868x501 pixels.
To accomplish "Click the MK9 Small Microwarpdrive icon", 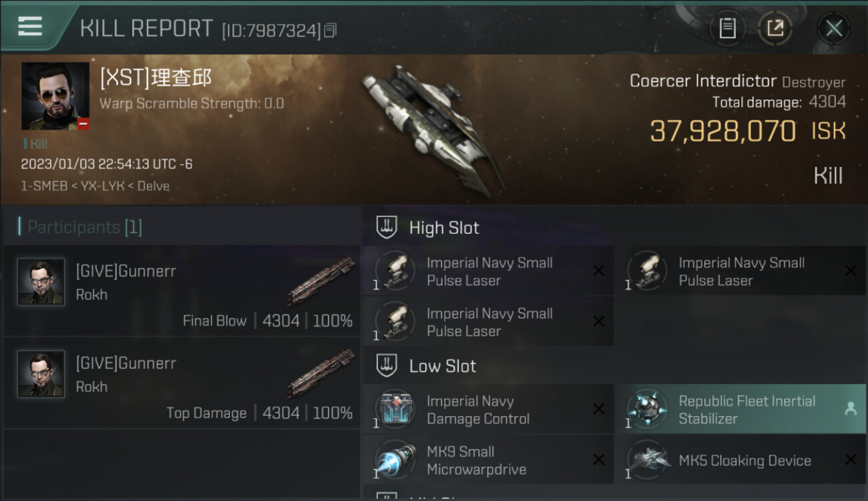I will 395,460.
